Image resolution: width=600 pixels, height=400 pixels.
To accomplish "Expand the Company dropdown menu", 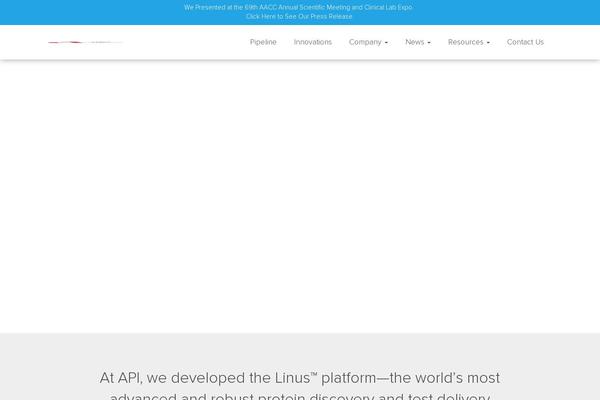I will 368,42.
